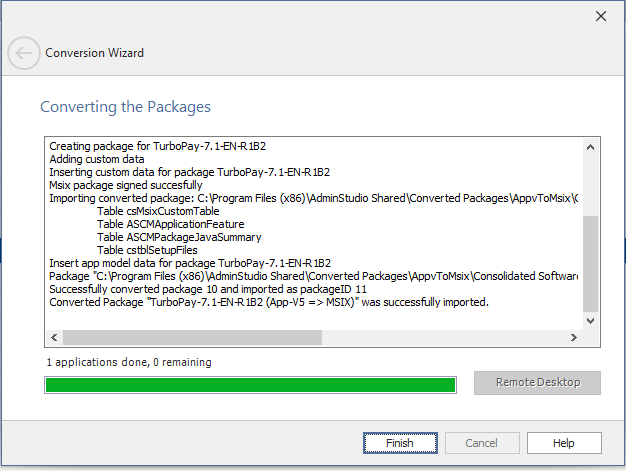Click the "1 applications done, 0 remaining" status text

(129, 362)
